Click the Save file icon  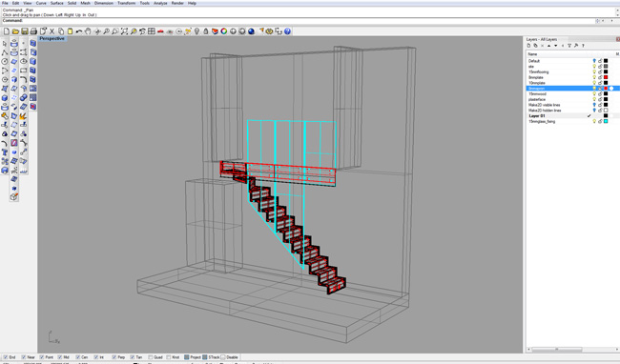coord(25,31)
